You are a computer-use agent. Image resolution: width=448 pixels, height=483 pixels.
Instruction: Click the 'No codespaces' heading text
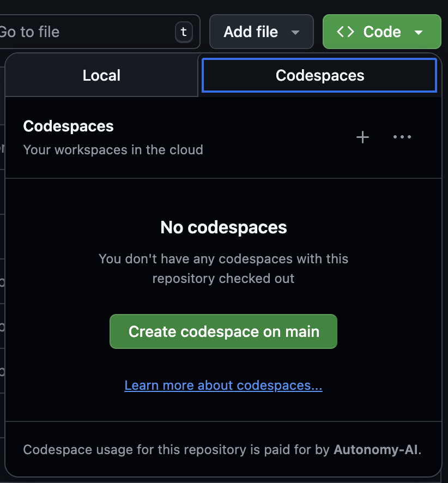click(223, 228)
